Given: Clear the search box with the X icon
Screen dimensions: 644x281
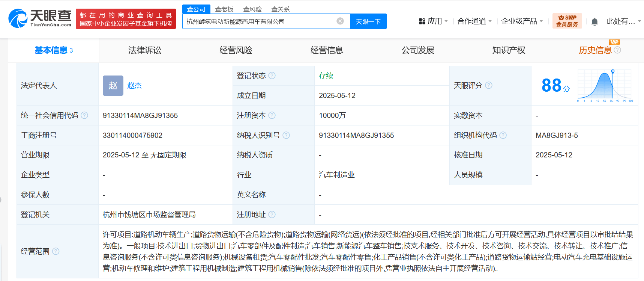Looking at the screenshot, I should coord(340,21).
